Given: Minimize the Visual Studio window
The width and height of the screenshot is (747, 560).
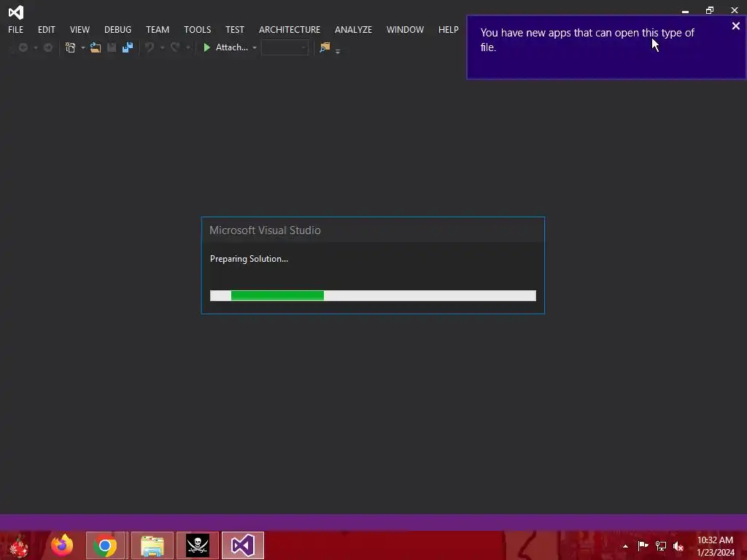Looking at the screenshot, I should click(685, 10).
